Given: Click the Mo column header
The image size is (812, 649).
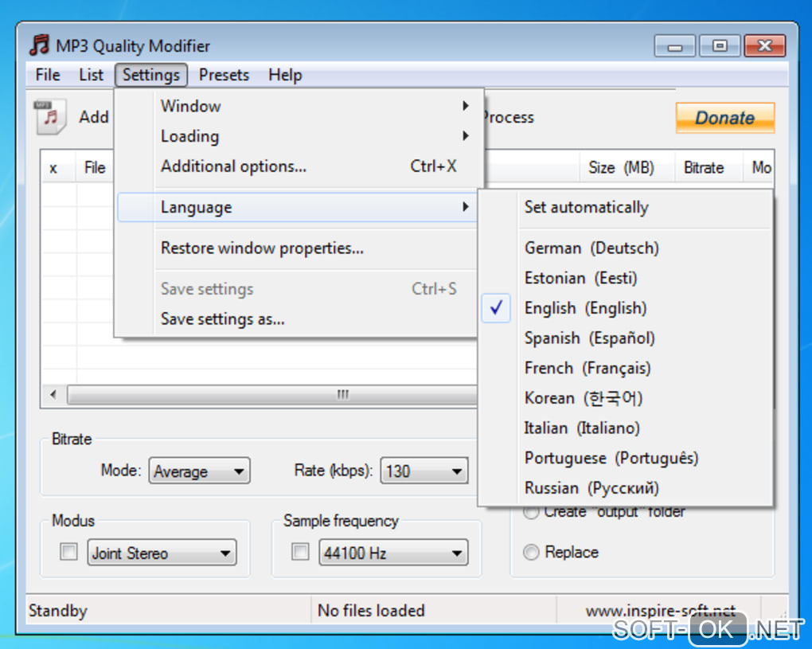Looking at the screenshot, I should [759, 168].
